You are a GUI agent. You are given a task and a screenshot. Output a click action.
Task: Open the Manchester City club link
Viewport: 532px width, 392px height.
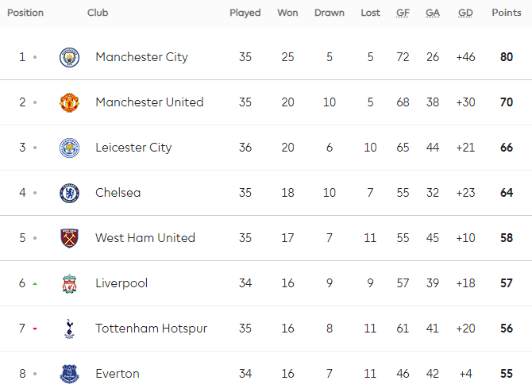pyautogui.click(x=141, y=57)
